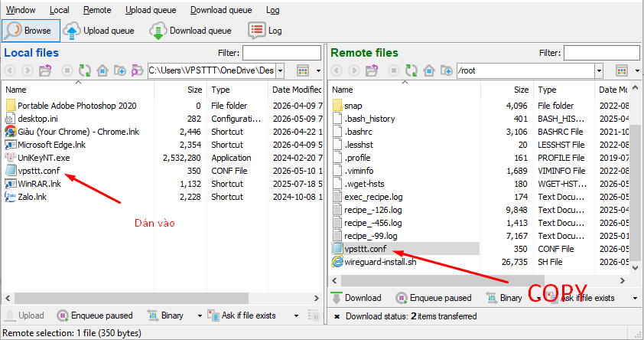Open local view mode icon
Viewport: 644px width, 340px height.
pyautogui.click(x=303, y=70)
